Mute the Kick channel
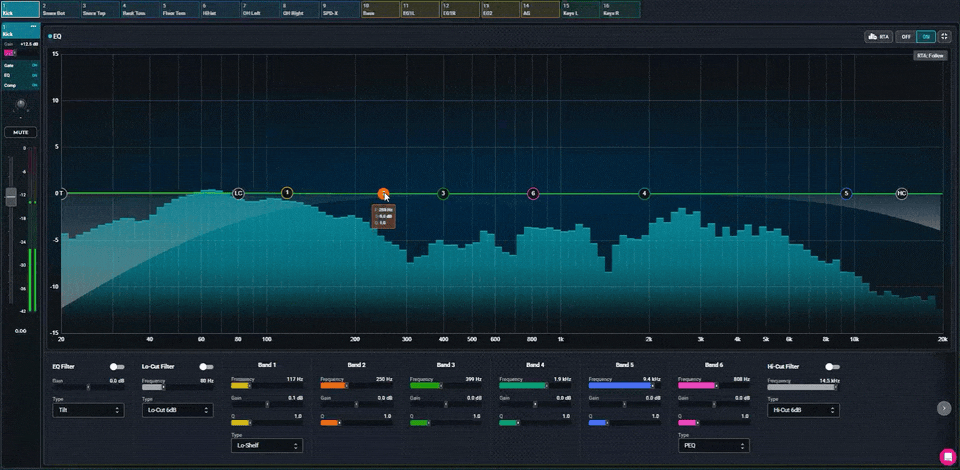 point(20,132)
